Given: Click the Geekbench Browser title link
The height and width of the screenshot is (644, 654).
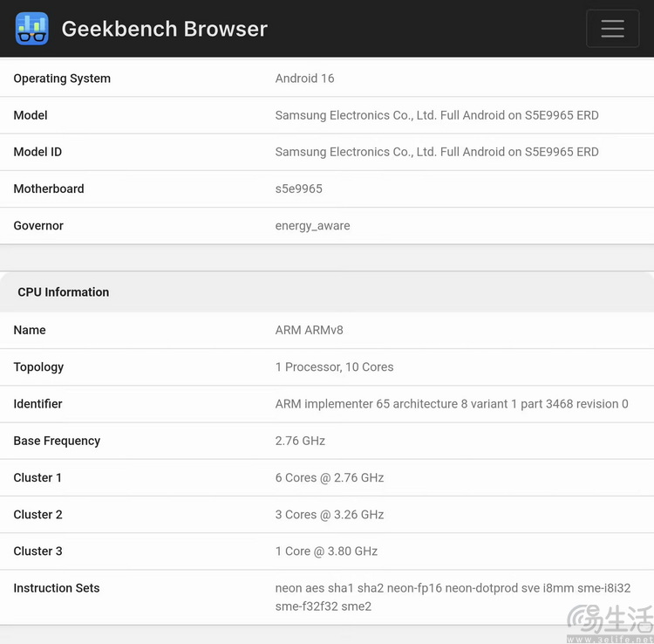Looking at the screenshot, I should coord(164,29).
